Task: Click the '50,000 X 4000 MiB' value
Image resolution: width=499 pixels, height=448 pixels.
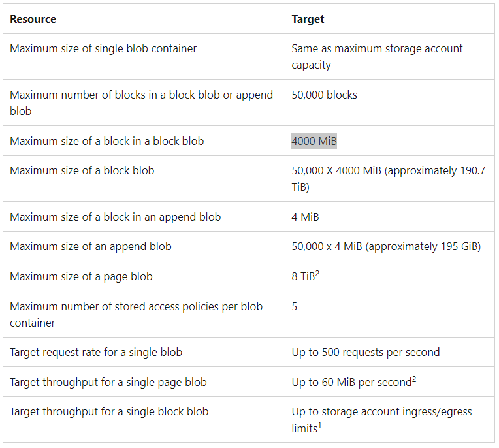Action: click(x=336, y=171)
